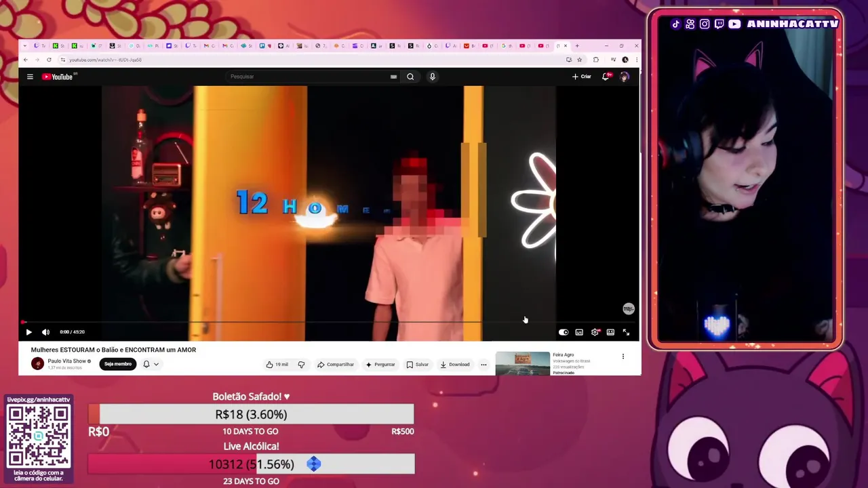Bookmark this page with the star icon
868x488 pixels.
coord(579,60)
